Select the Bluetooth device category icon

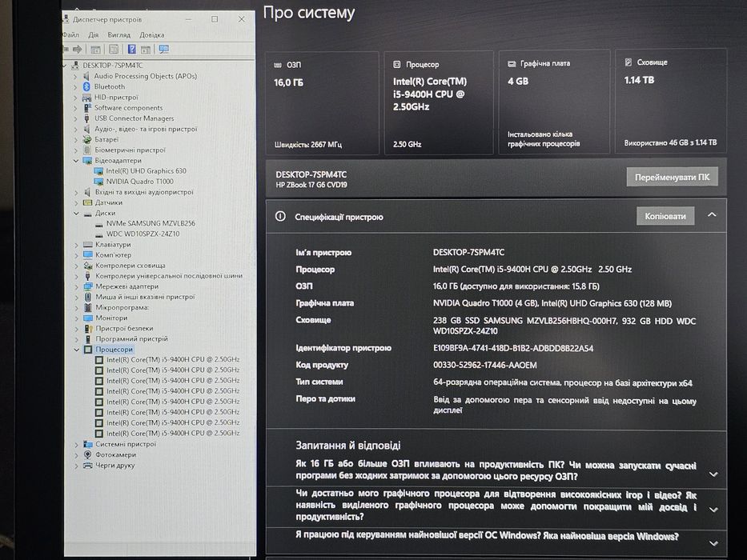(86, 86)
